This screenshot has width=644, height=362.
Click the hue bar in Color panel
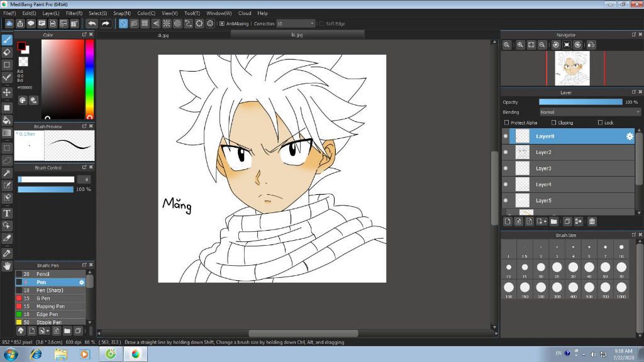pos(89,79)
